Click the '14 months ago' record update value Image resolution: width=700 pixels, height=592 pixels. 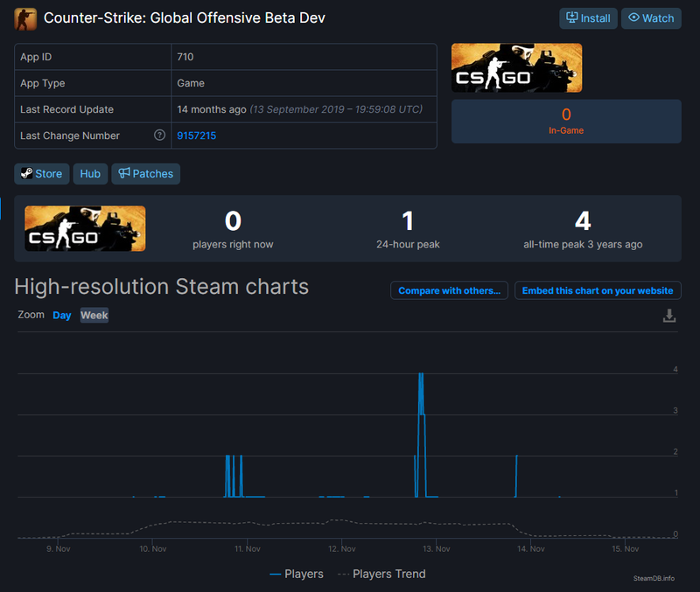(x=212, y=109)
